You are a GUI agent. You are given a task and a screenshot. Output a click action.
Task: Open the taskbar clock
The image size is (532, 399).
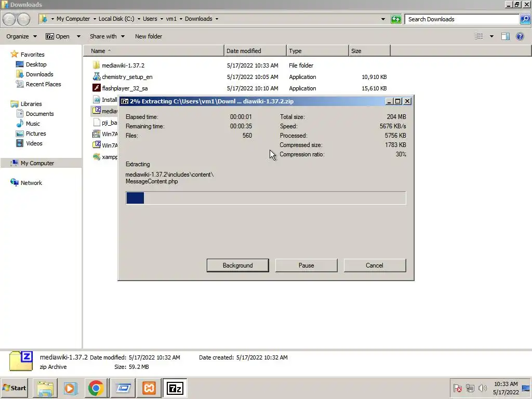(506, 388)
